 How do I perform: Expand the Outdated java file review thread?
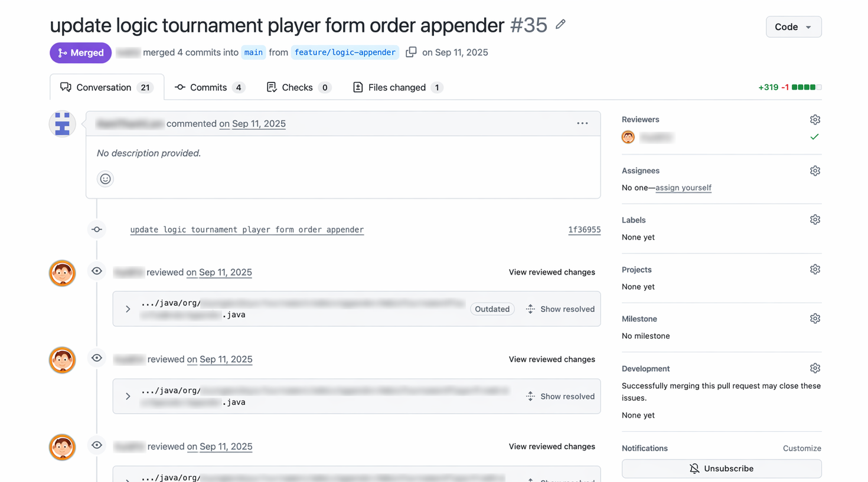[x=128, y=309]
